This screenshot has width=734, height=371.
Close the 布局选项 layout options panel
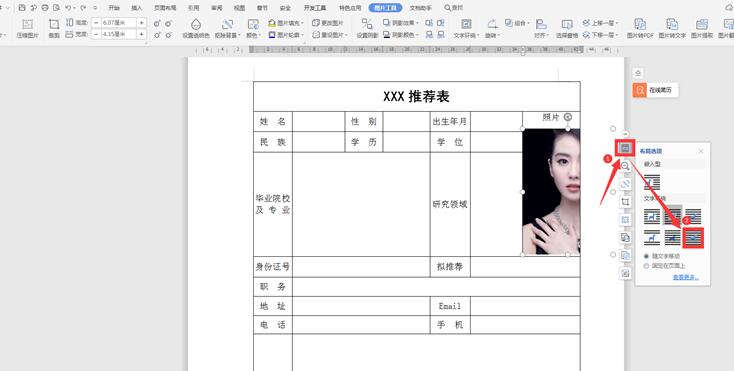[701, 151]
